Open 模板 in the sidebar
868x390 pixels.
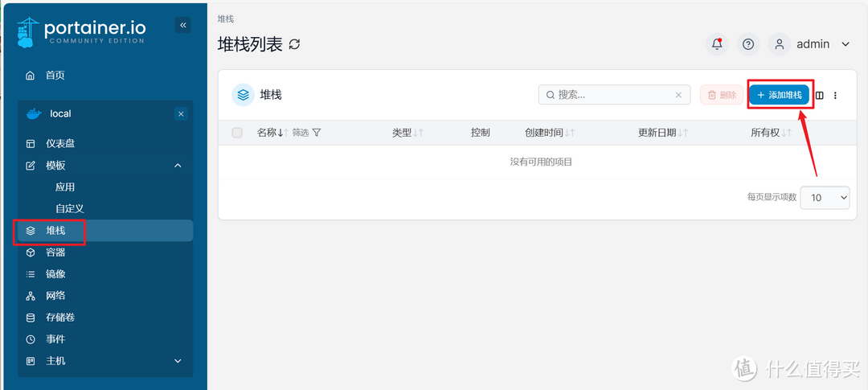[x=56, y=166]
